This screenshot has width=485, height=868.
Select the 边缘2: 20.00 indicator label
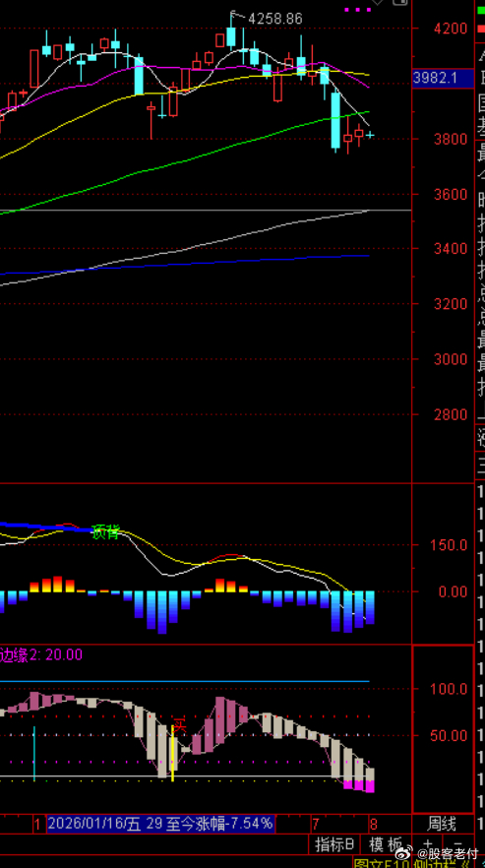(41, 655)
